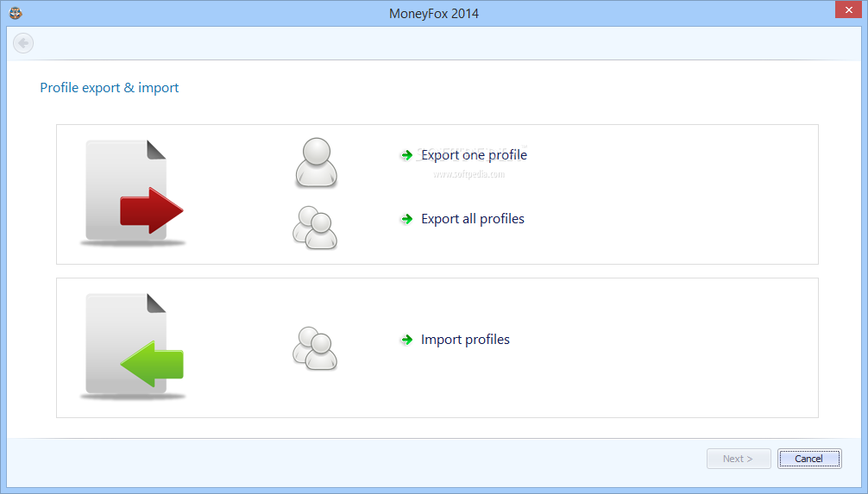Choose Export one profile
Screen dimensions: 868x494
tap(474, 155)
